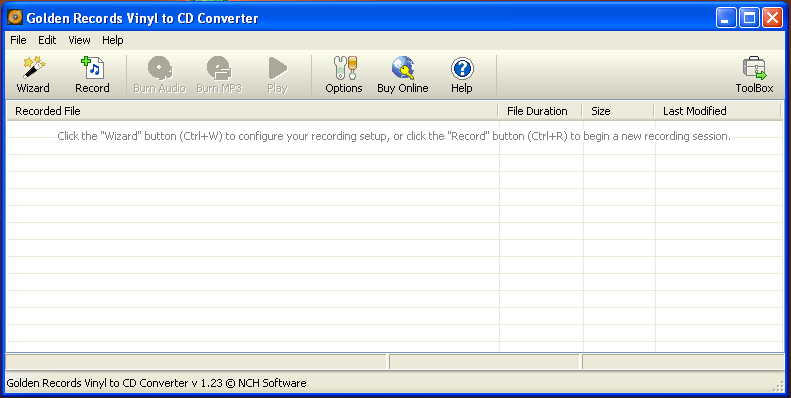Start a new recording with Record

click(92, 75)
